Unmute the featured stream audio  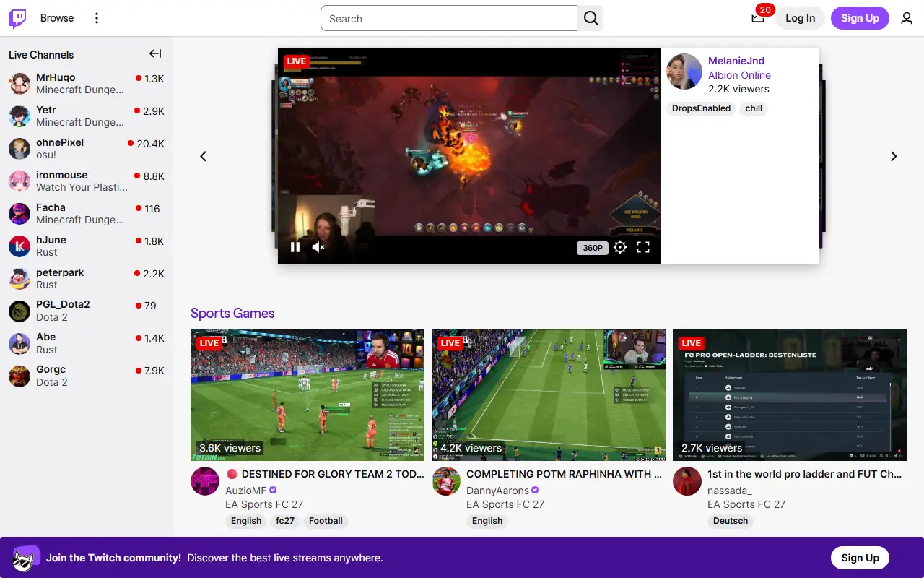point(318,247)
